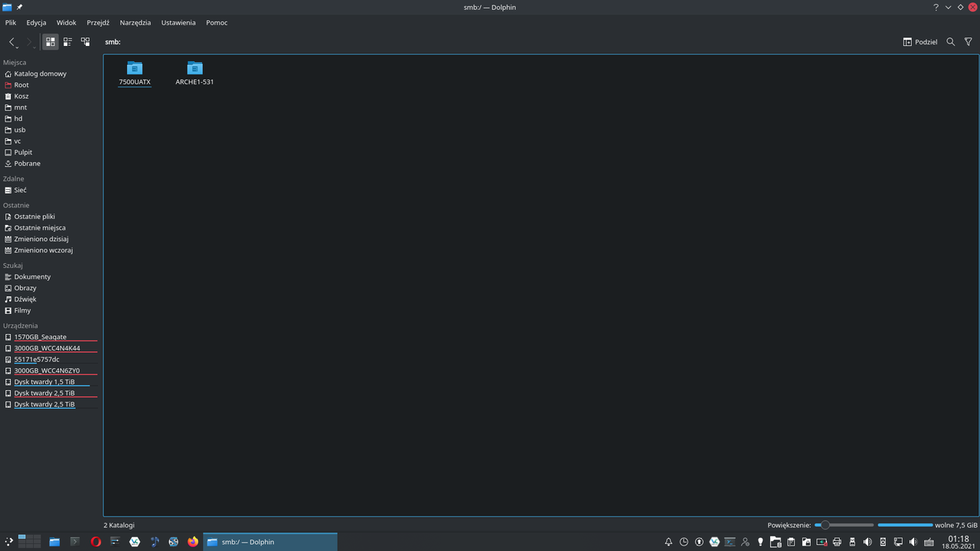The image size is (980, 551).
Task: Open the 55171e5757dc device
Action: tap(51, 360)
